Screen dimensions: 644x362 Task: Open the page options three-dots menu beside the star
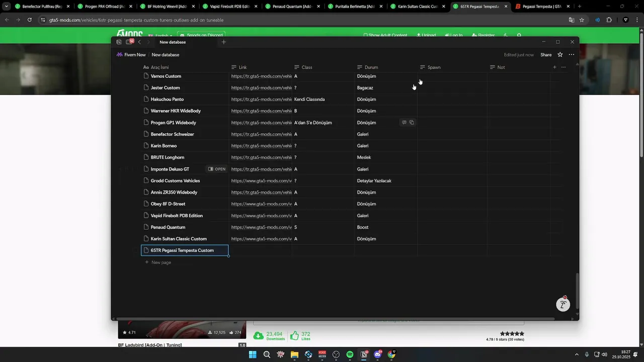pyautogui.click(x=572, y=55)
